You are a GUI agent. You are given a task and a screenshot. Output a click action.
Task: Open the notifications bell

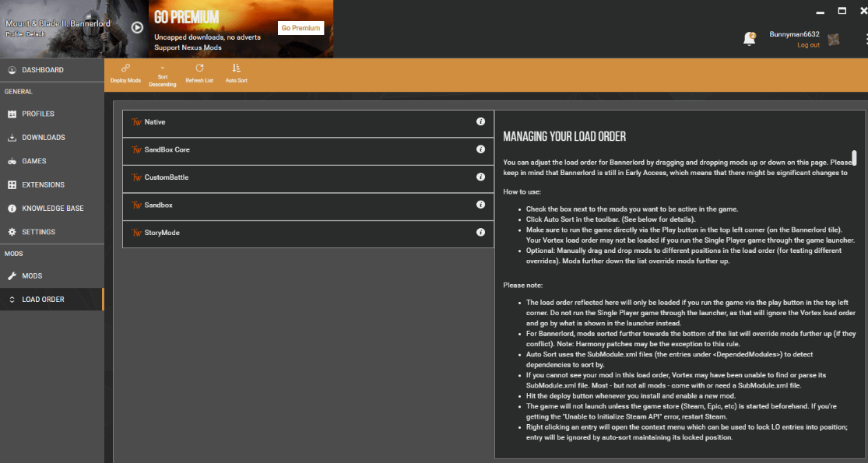pos(749,39)
